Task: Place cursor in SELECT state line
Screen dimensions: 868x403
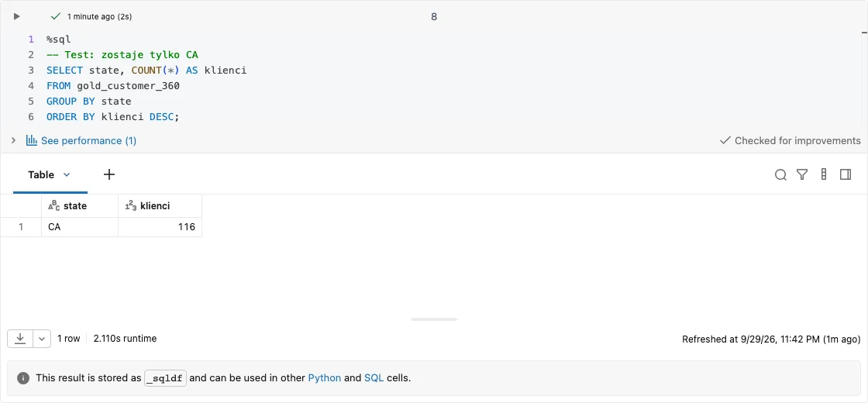Action: click(x=146, y=71)
